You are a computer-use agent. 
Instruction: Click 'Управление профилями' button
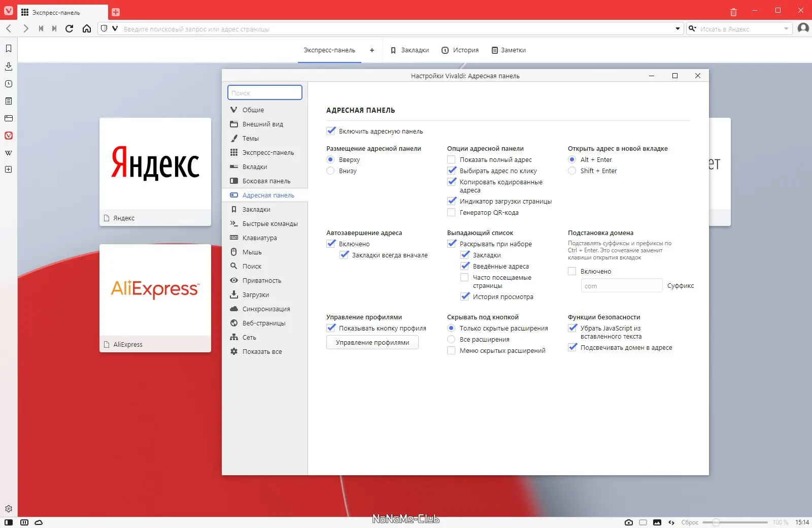click(x=372, y=342)
